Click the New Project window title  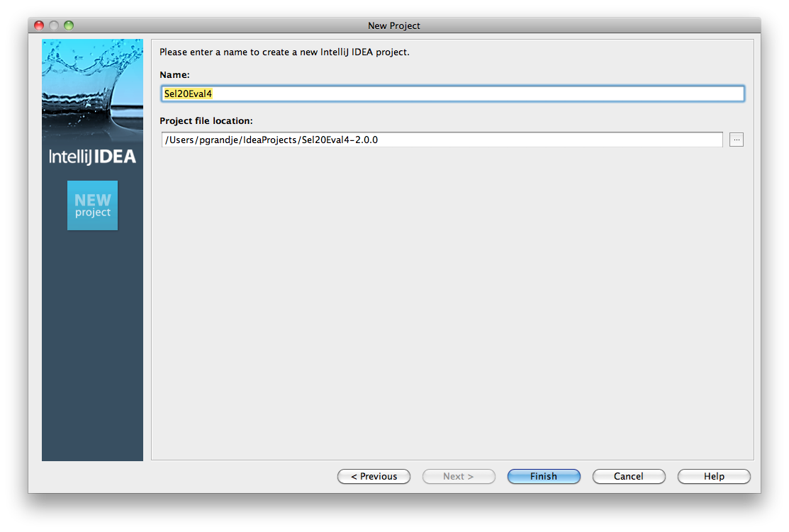coord(394,26)
